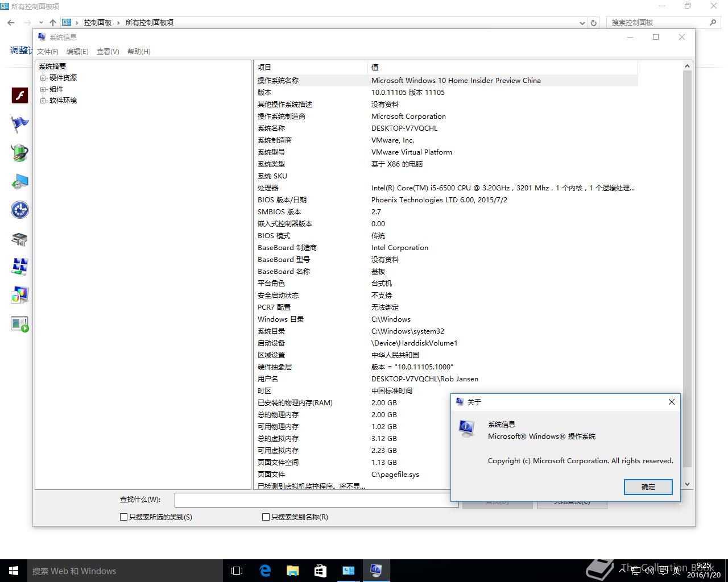The height and width of the screenshot is (582, 728).
Task: Click the details list vertical scrollbar thumb
Action: [x=687, y=269]
